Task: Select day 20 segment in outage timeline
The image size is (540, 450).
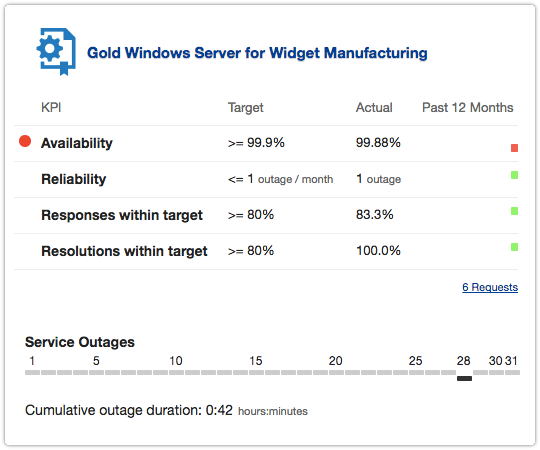Action: pyautogui.click(x=336, y=373)
